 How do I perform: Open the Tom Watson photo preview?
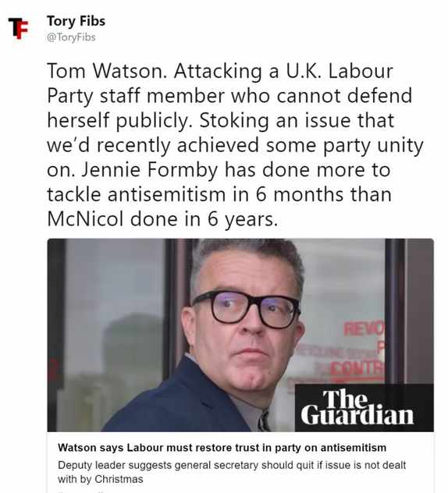pos(240,335)
